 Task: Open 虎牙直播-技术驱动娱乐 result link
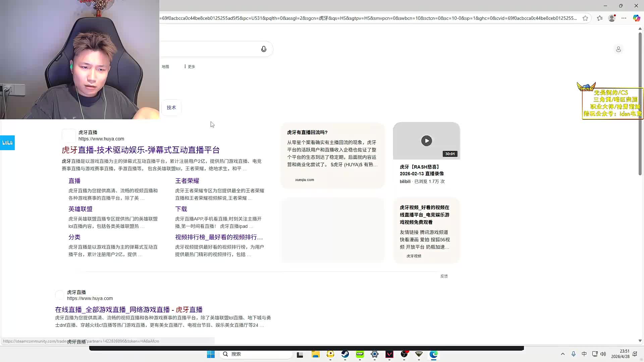coord(141,150)
